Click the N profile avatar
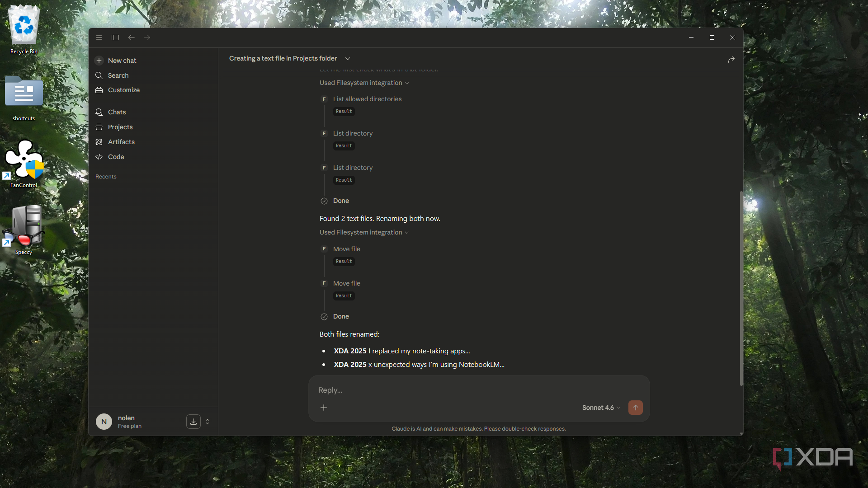This screenshot has height=488, width=868. pyautogui.click(x=104, y=422)
